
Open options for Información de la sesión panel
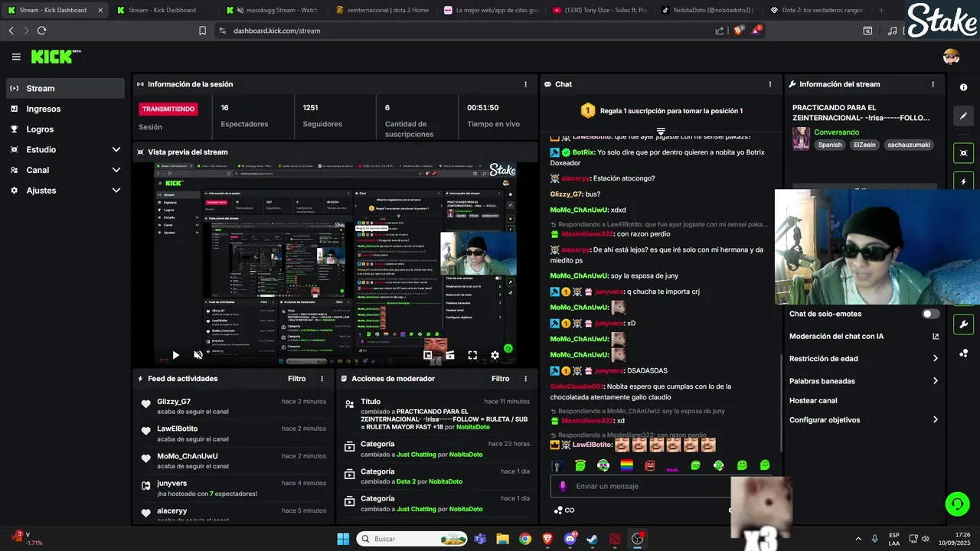[525, 84]
